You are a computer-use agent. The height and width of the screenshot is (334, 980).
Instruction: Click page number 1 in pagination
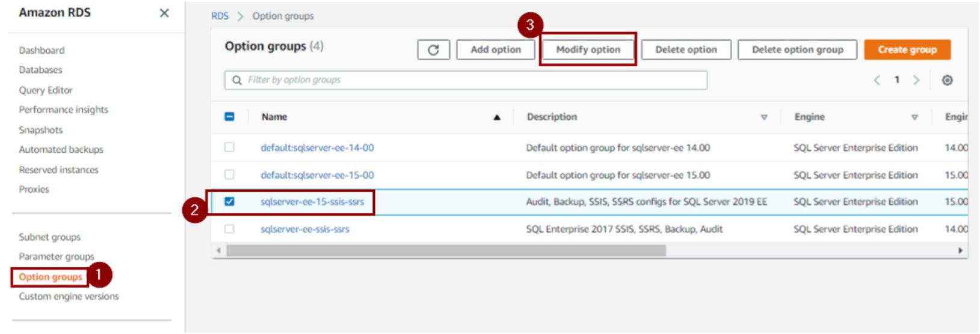[896, 79]
